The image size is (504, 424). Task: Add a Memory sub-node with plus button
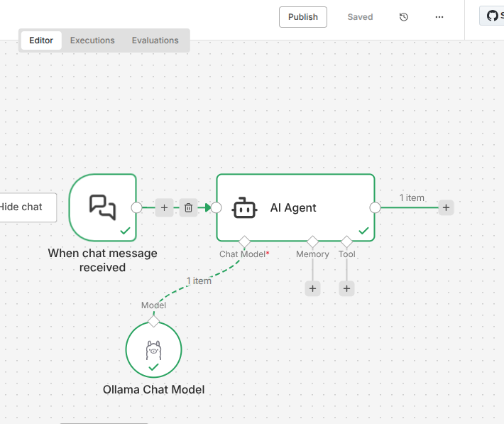click(312, 288)
